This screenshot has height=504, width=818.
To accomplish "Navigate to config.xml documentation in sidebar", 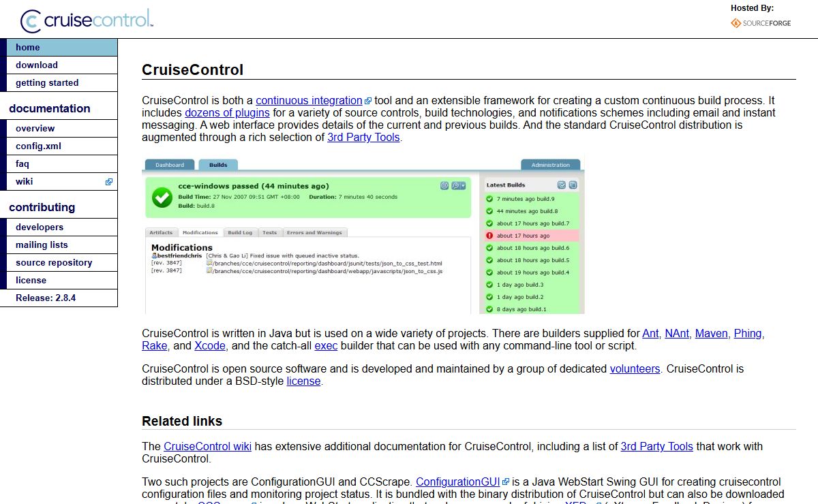I will [39, 146].
